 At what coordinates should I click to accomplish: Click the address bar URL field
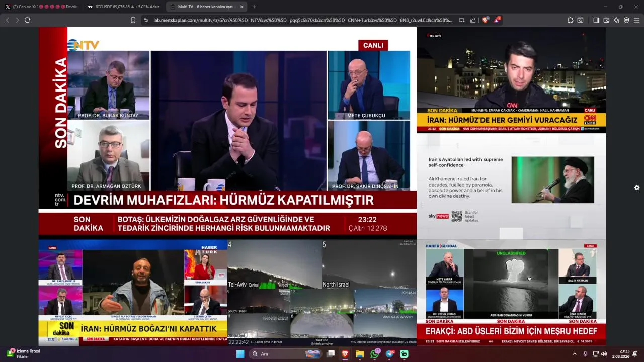[302, 20]
